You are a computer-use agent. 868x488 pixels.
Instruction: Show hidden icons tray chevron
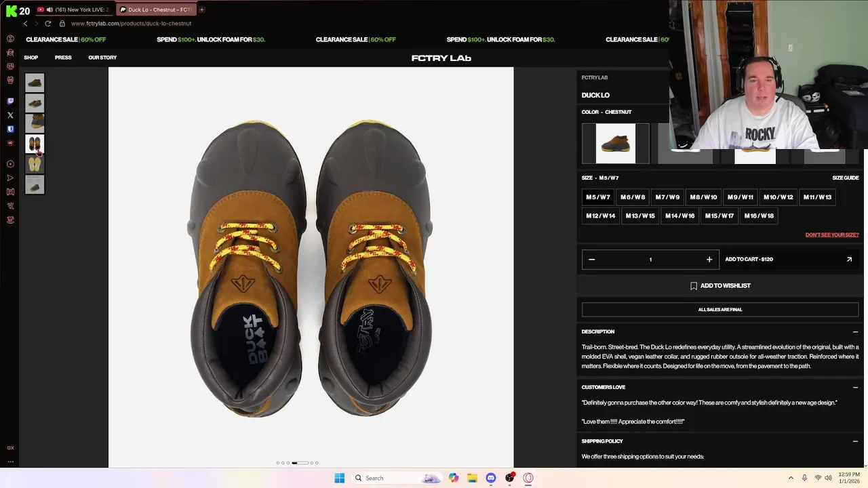pyautogui.click(x=791, y=478)
